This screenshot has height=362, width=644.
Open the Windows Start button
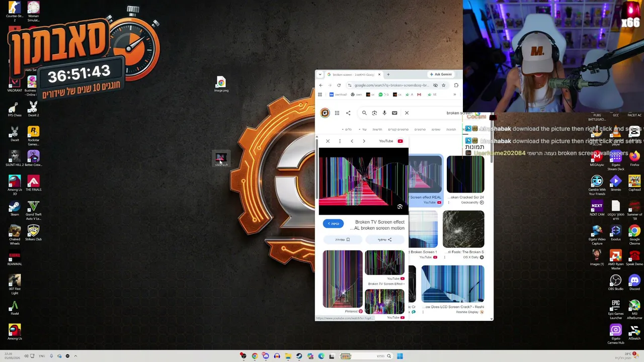click(x=399, y=356)
